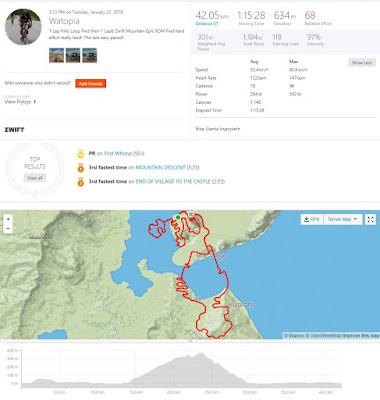Open the athlete profile photo
The height and width of the screenshot is (400, 380).
[x=23, y=27]
